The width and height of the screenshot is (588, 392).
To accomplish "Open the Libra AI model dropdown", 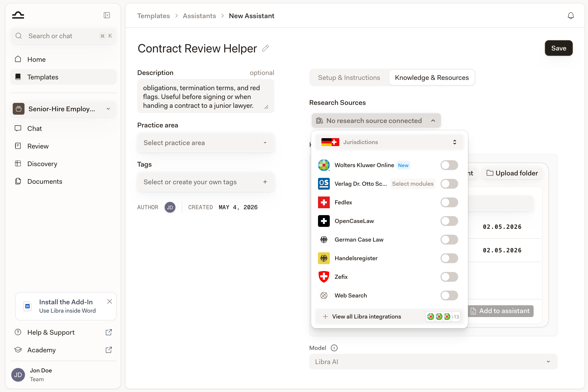I will point(433,362).
